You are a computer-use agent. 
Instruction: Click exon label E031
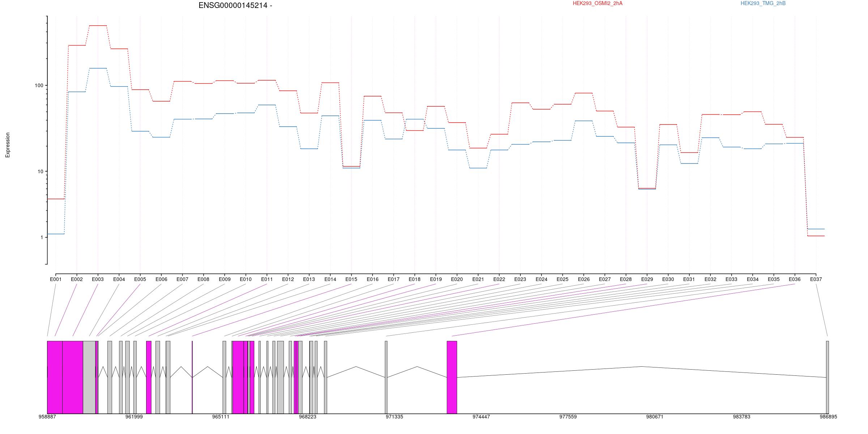point(689,279)
